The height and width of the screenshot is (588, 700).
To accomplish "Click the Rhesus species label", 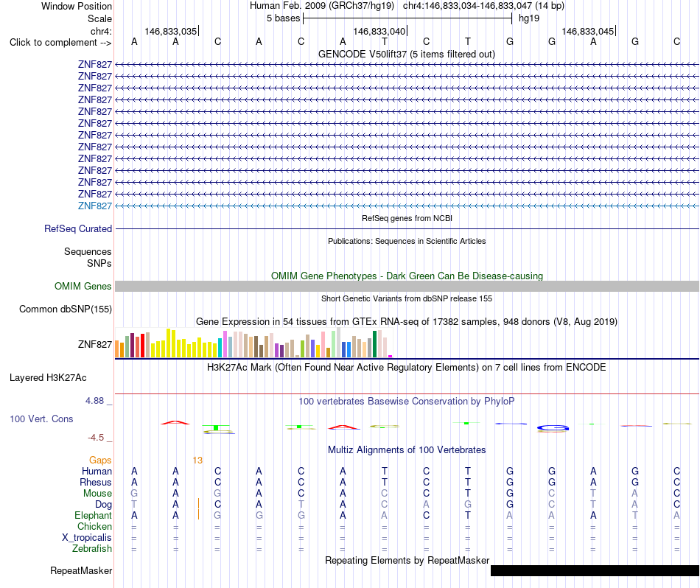I will pos(96,482).
